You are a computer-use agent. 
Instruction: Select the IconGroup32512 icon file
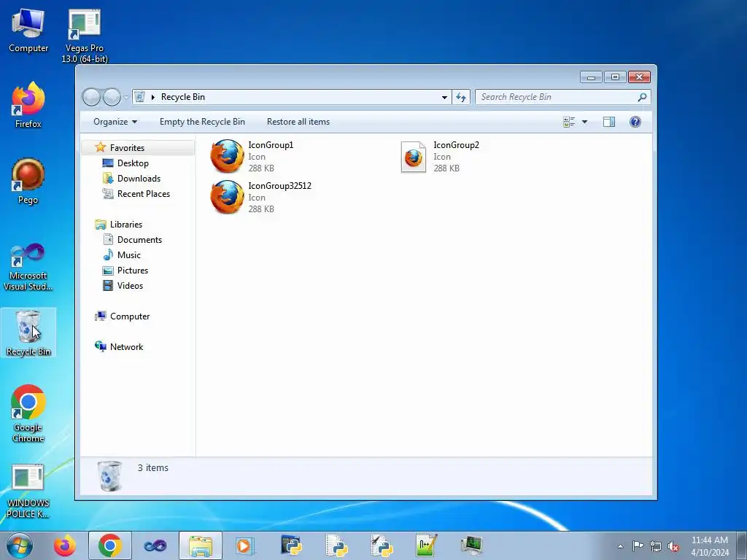pyautogui.click(x=261, y=197)
